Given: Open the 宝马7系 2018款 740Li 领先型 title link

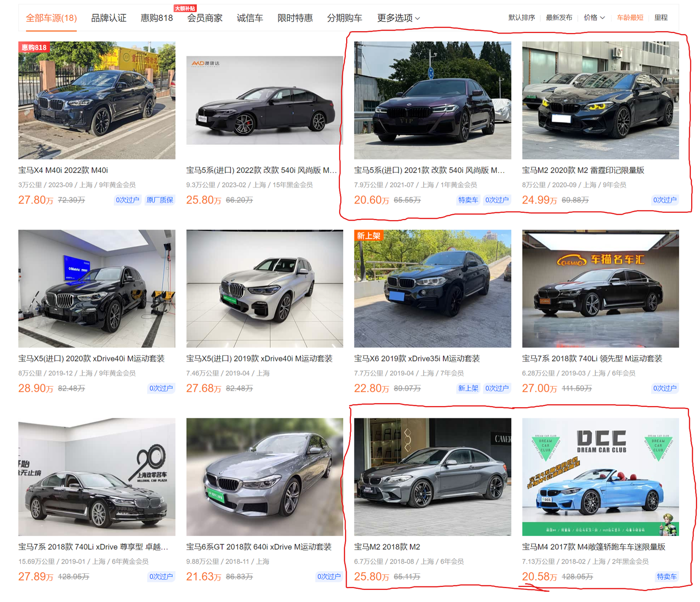Looking at the screenshot, I should tap(592, 359).
